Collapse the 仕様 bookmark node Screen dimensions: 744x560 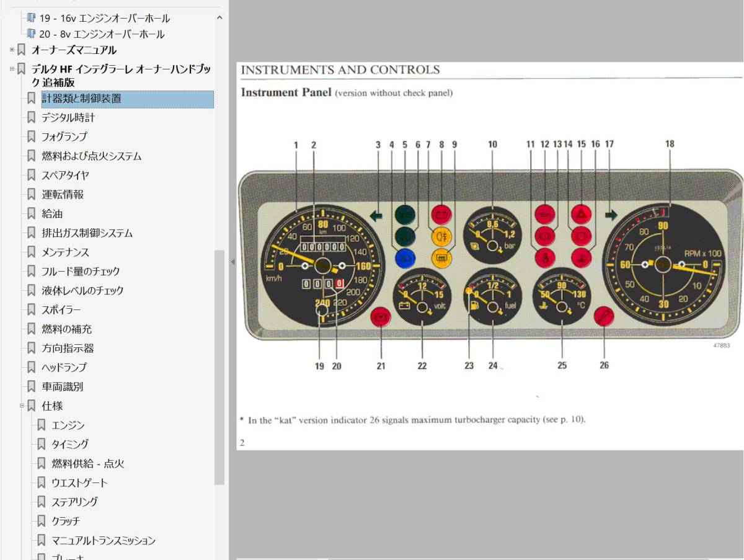pyautogui.click(x=22, y=406)
